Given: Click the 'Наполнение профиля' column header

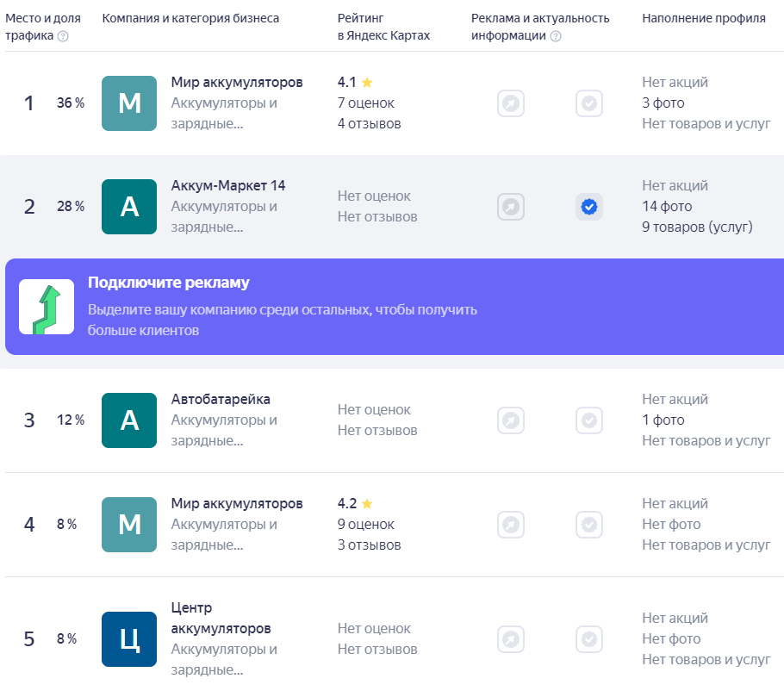Looking at the screenshot, I should click(x=704, y=18).
